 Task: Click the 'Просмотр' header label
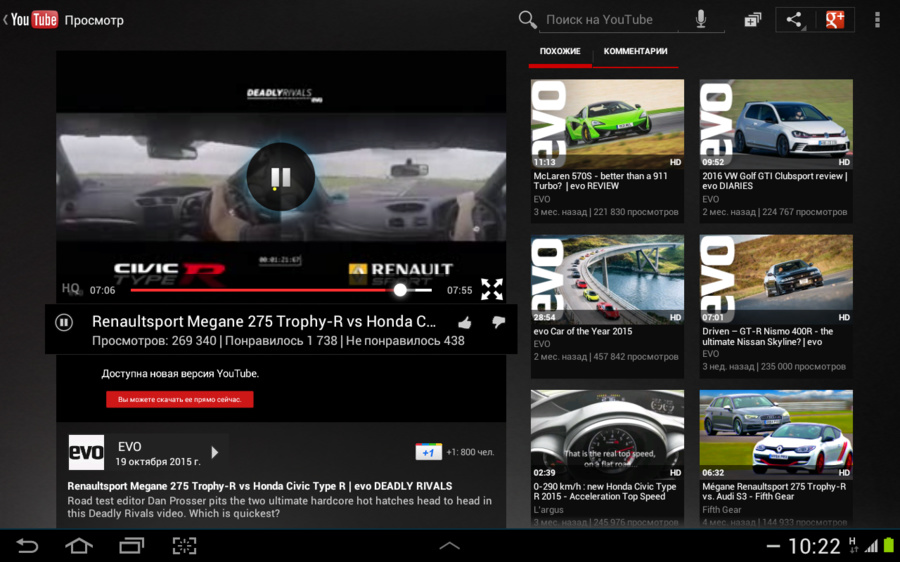click(94, 21)
